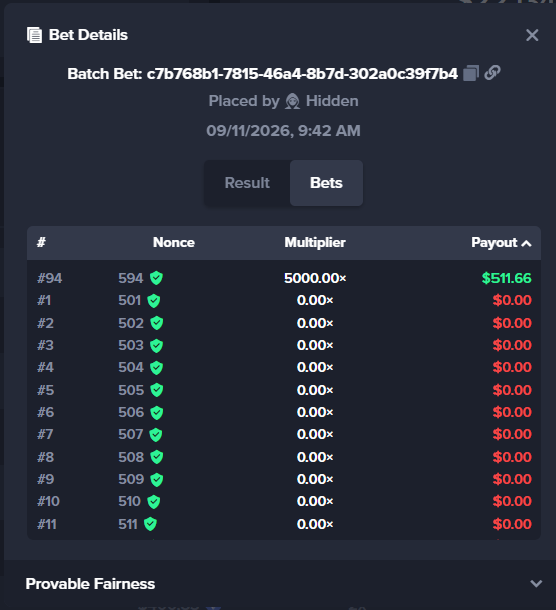This screenshot has width=556, height=610.
Task: Click the 09/11/2026, 9:42 AM timestamp
Action: point(283,131)
